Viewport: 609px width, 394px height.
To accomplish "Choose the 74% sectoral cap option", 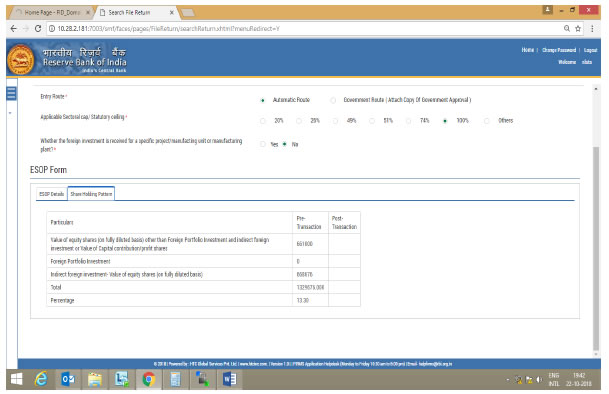I will coord(408,121).
